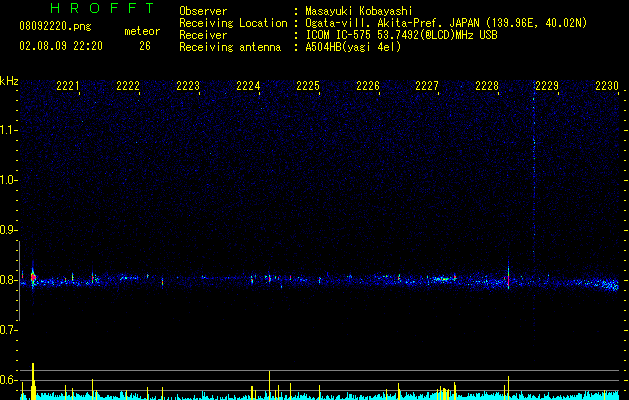629x400 pixels.
Task: Click the 2221 time marker
Action: pyautogui.click(x=68, y=86)
